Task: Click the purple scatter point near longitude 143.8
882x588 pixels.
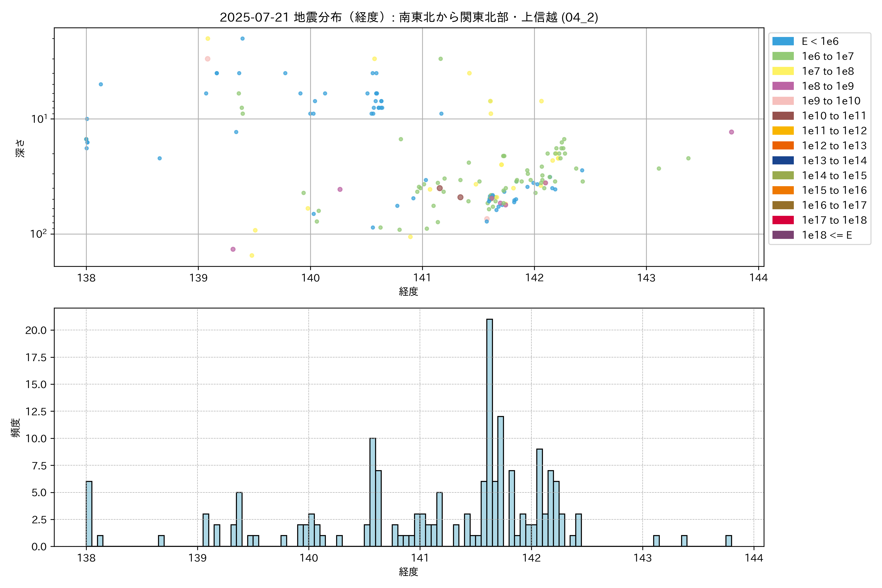Action: pyautogui.click(x=731, y=132)
